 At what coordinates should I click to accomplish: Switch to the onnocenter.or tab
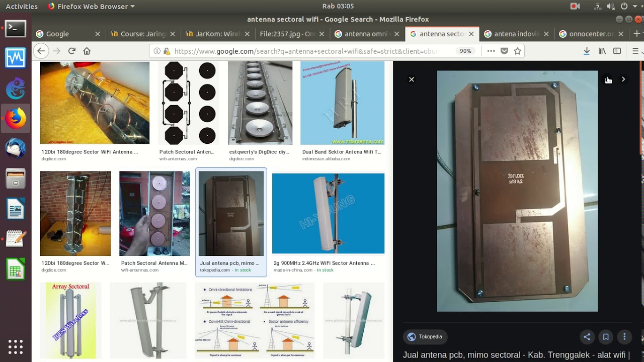(591, 34)
